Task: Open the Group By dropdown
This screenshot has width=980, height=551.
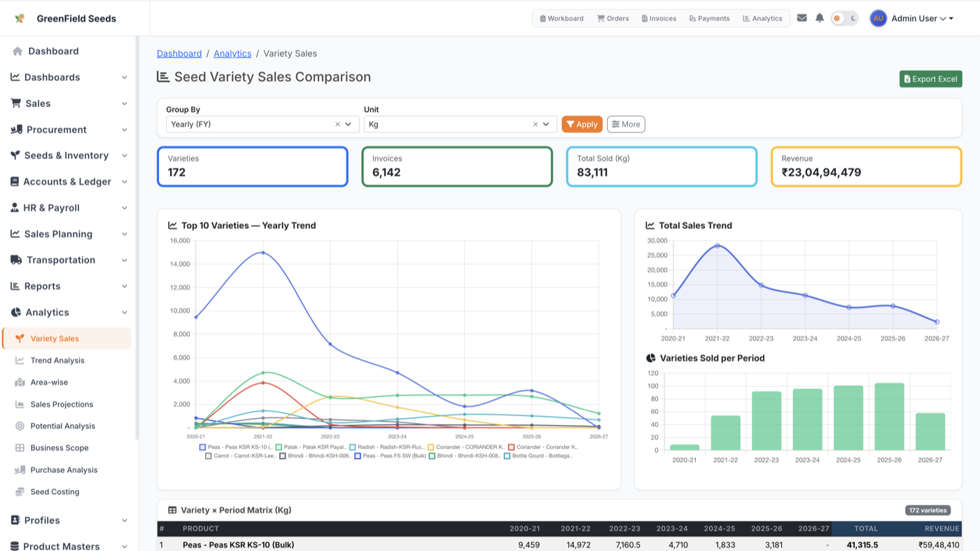Action: tap(262, 124)
